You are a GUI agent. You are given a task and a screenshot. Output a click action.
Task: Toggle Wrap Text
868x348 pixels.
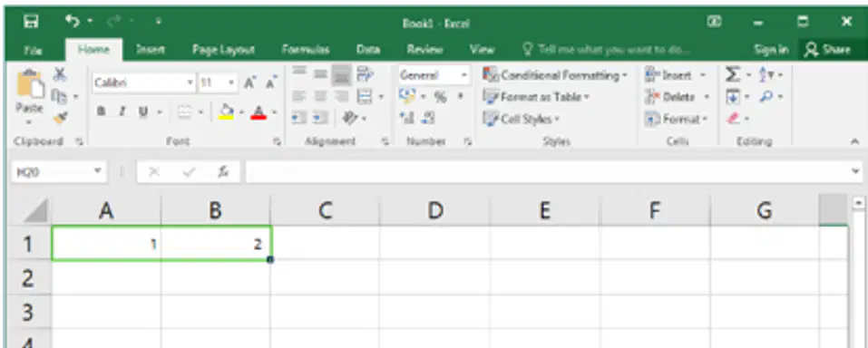point(365,73)
